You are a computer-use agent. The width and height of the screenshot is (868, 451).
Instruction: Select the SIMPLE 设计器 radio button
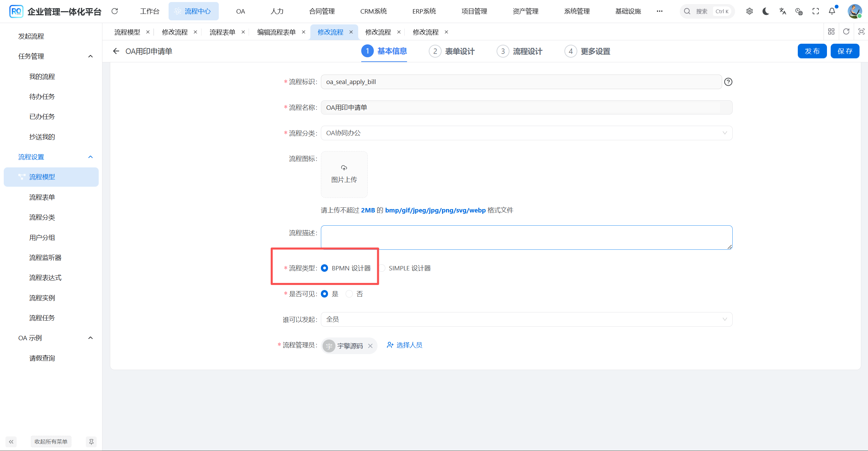pos(383,268)
